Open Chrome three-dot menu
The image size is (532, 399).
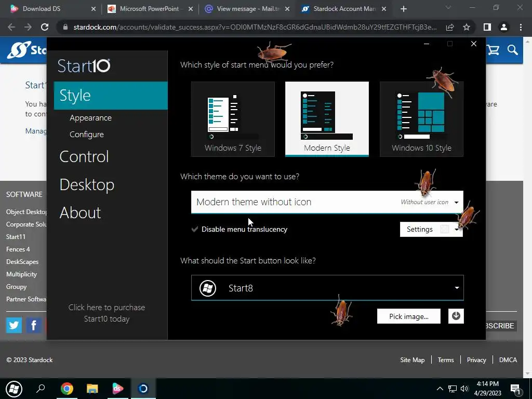[521, 27]
